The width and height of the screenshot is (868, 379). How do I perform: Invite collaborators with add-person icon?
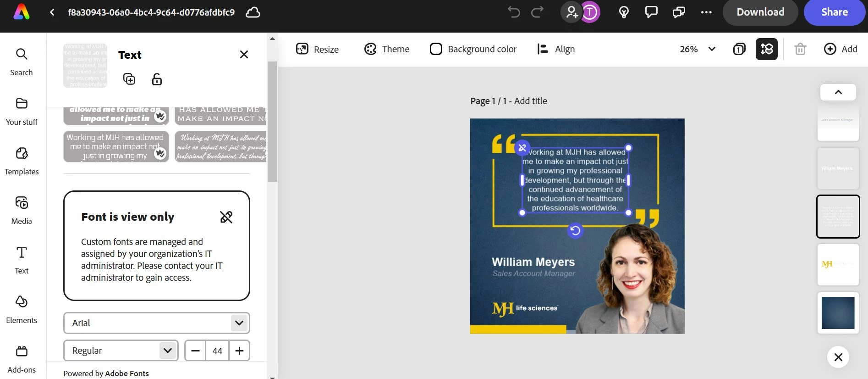pyautogui.click(x=572, y=12)
